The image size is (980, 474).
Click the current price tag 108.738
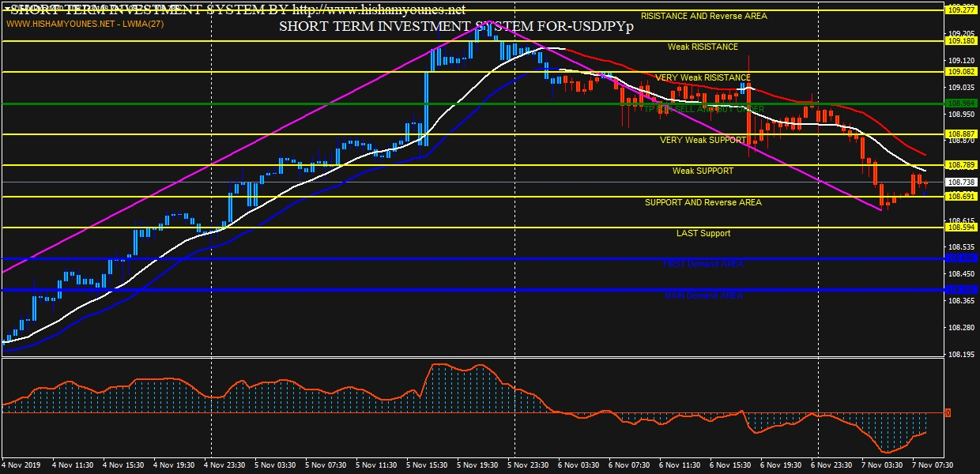(962, 182)
